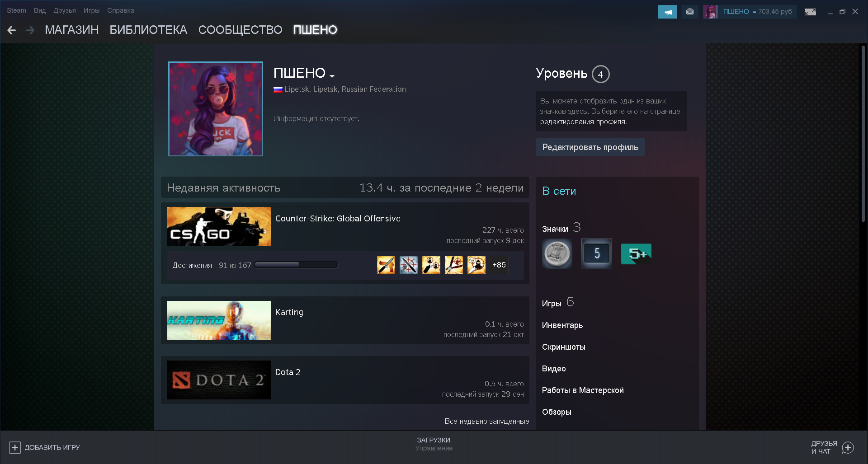Image resolution: width=868 pixels, height=464 pixels.
Task: Click the Достижения 91 из 167 label
Action: coord(212,265)
